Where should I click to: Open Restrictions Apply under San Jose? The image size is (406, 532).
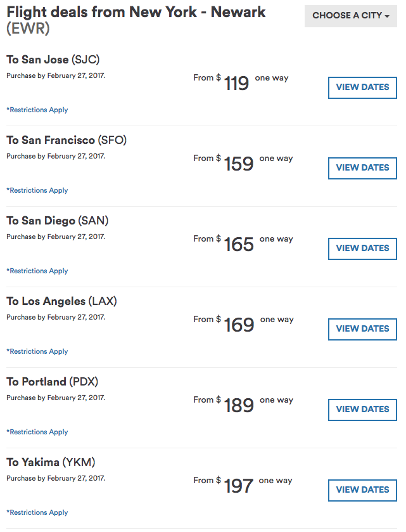click(37, 110)
